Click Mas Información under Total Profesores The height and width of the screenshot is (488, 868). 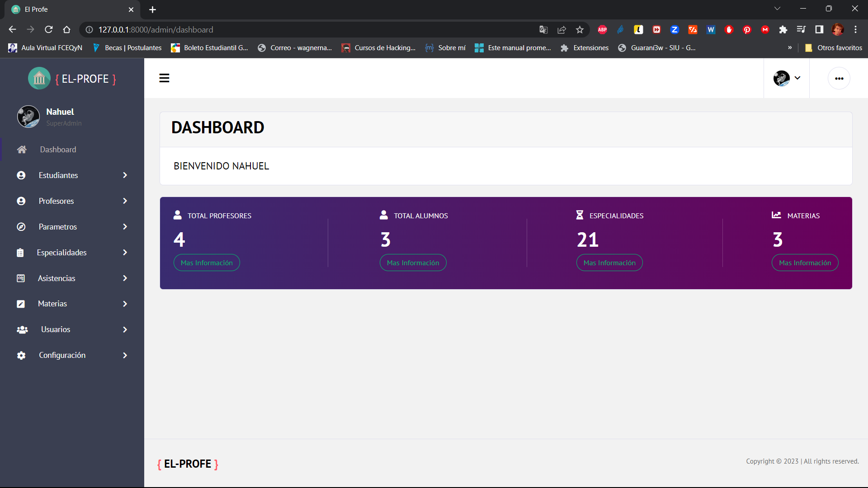[x=207, y=263]
